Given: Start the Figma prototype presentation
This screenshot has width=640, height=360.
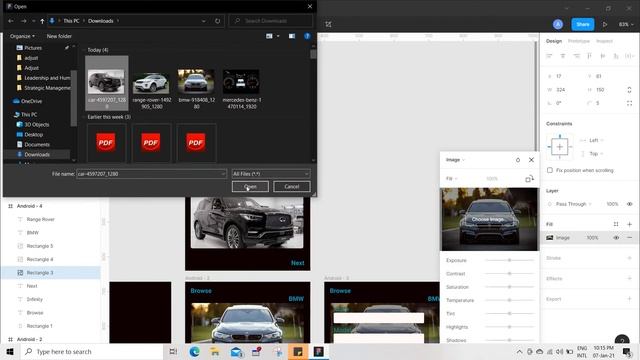Looking at the screenshot, I should (x=605, y=24).
